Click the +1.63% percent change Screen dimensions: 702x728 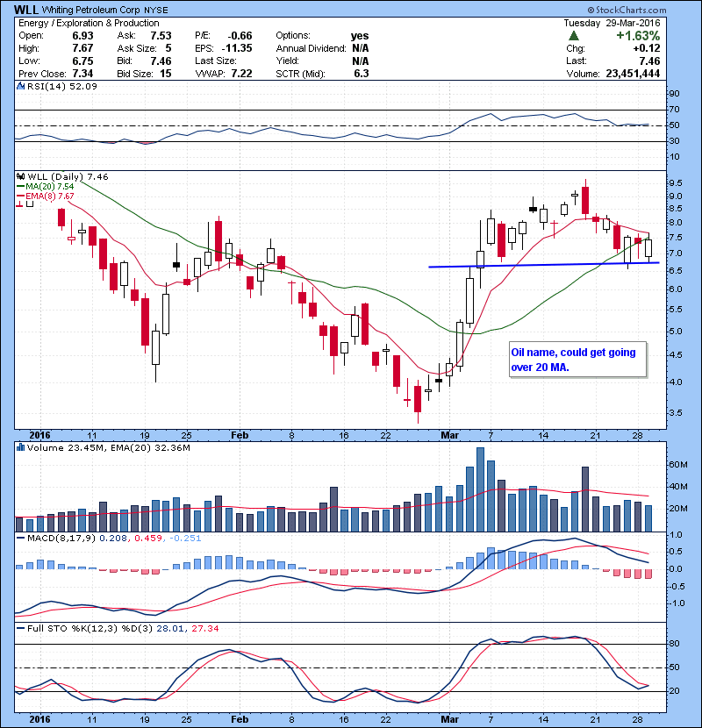coord(638,36)
